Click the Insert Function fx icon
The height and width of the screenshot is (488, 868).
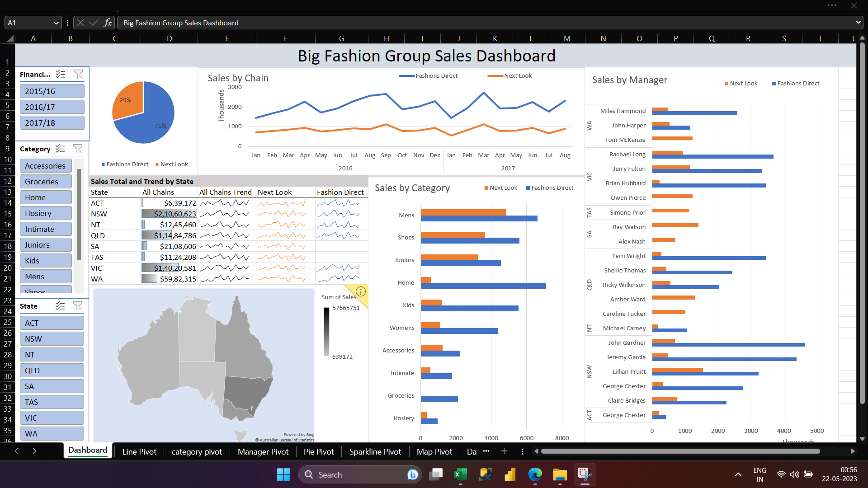click(x=108, y=22)
